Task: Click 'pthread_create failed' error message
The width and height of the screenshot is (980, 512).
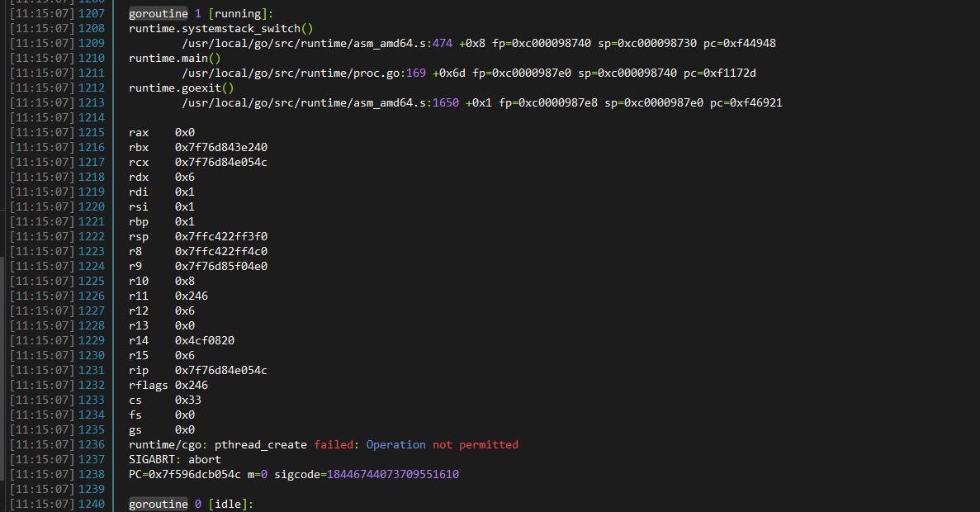Action: [284, 444]
